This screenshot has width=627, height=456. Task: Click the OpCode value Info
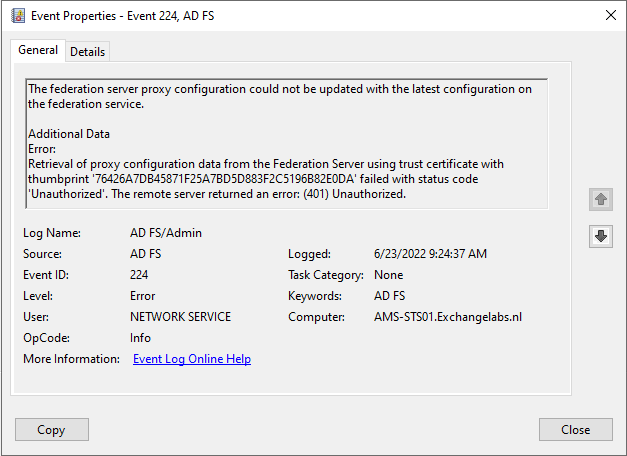(140, 338)
